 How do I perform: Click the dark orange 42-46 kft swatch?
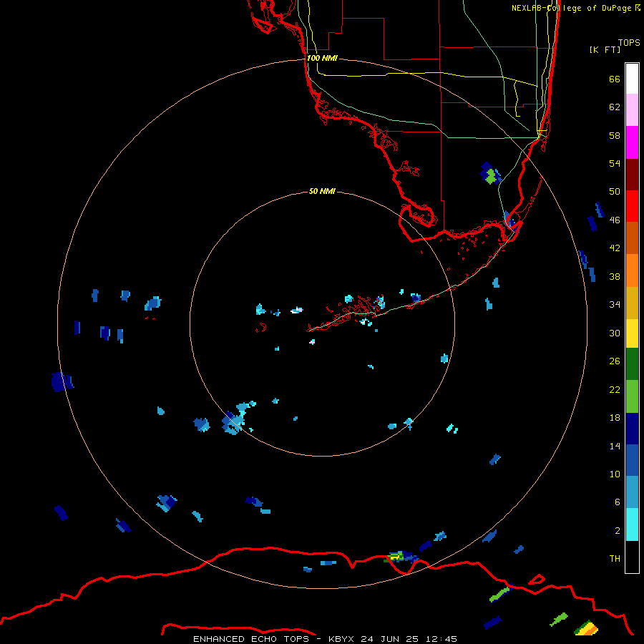point(632,238)
